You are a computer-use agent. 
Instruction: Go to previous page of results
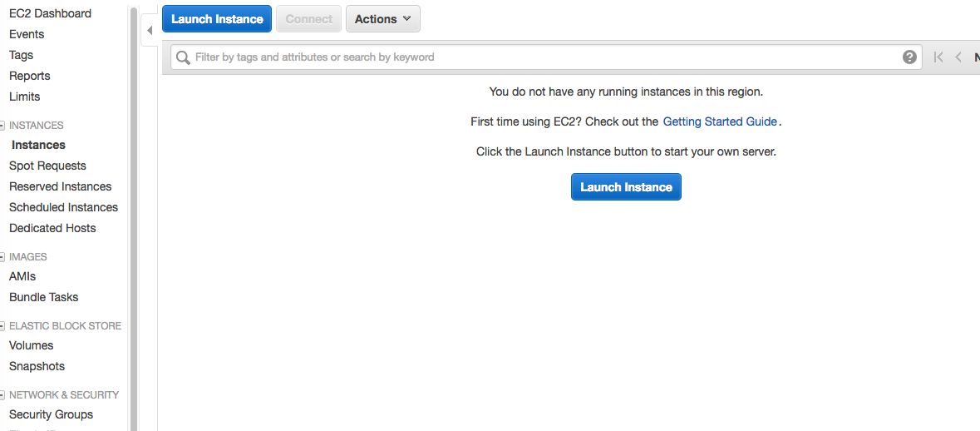coord(958,57)
